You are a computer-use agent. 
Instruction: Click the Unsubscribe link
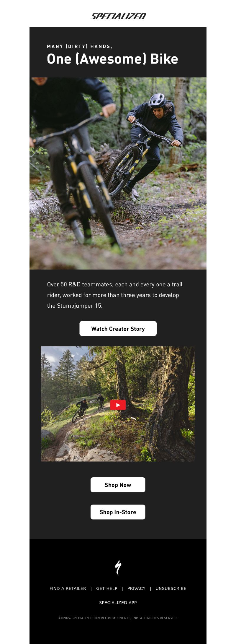[171, 588]
